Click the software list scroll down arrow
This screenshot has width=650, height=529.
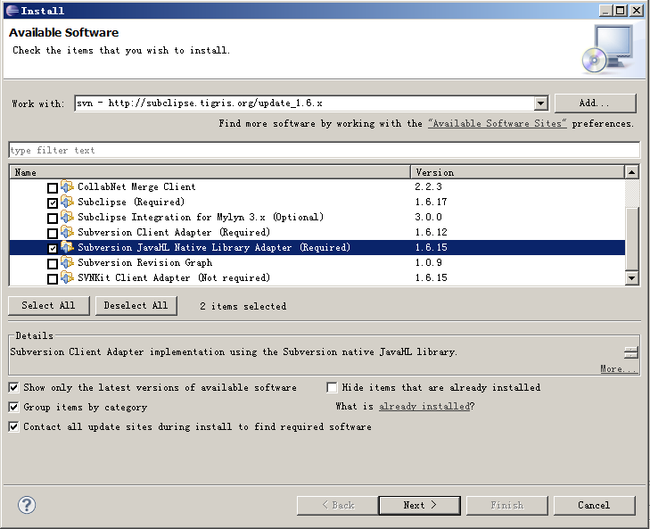point(631,278)
